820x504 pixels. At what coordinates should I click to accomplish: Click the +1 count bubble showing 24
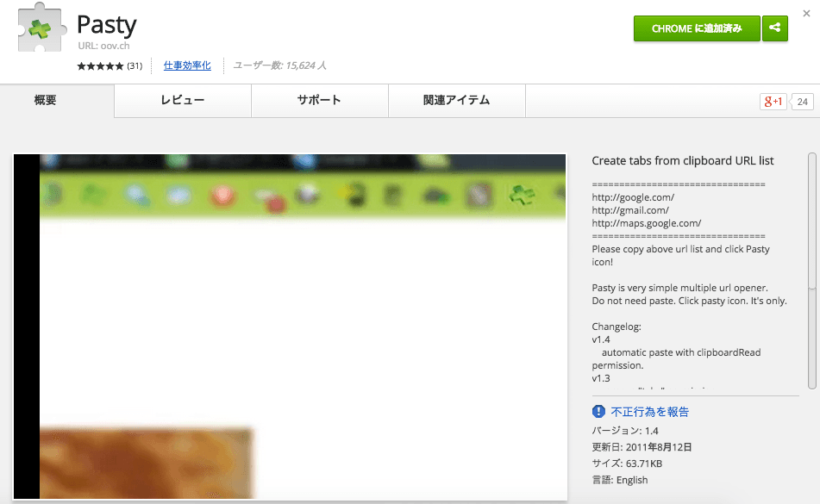pos(802,102)
